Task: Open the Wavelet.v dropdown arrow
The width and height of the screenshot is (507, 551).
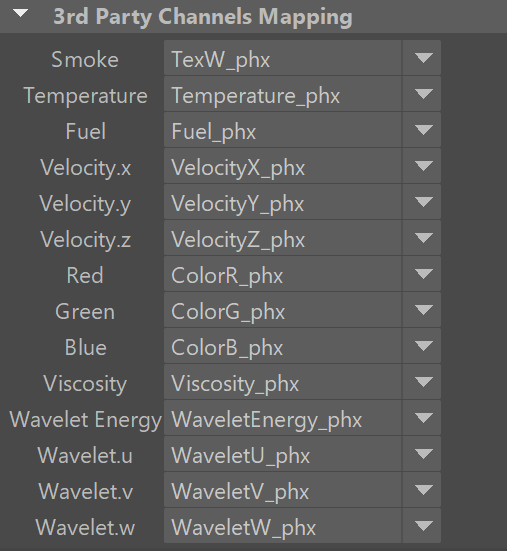Action: point(422,490)
